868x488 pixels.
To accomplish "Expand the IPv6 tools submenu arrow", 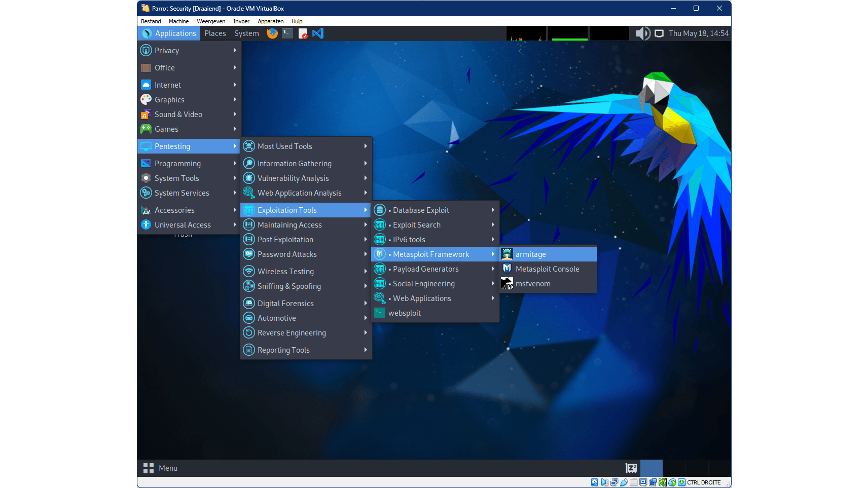I will (x=493, y=240).
